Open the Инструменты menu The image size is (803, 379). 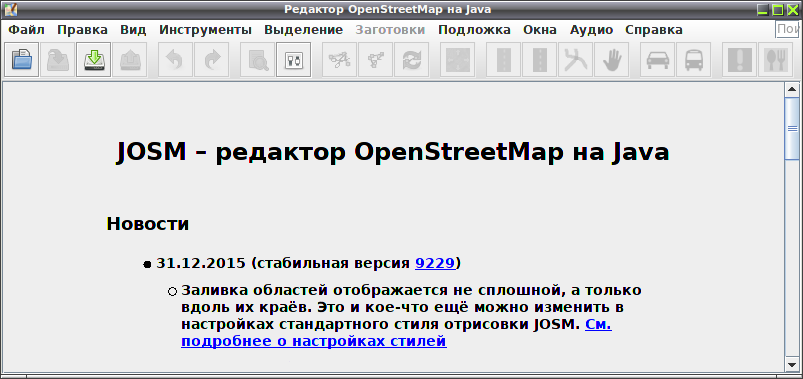[x=205, y=30]
